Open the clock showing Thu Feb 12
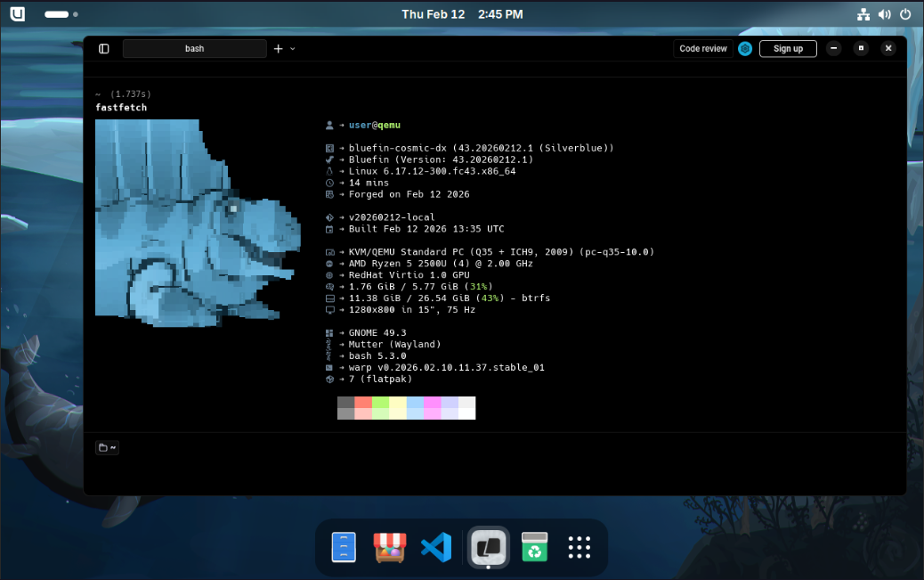This screenshot has height=580, width=924. click(x=462, y=14)
